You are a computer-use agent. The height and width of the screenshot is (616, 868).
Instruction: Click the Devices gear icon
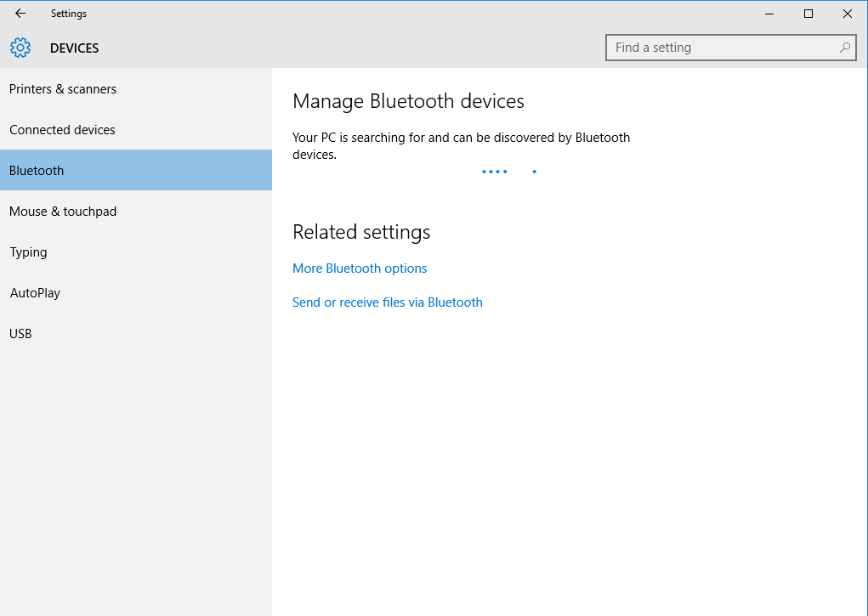point(20,48)
